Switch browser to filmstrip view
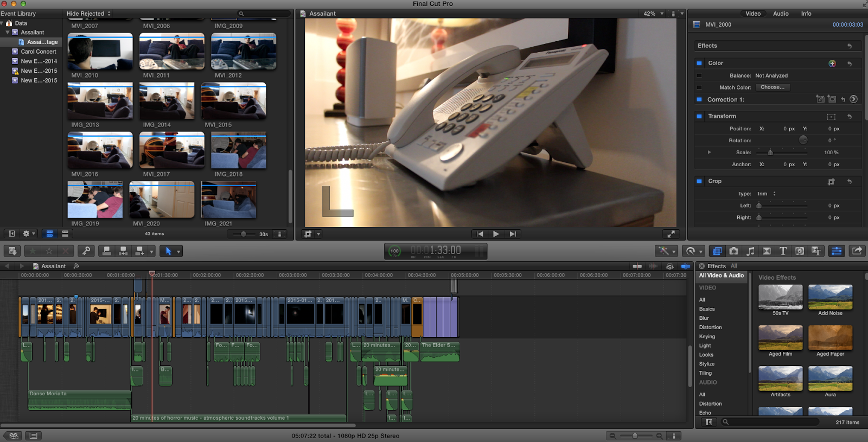Image resolution: width=868 pixels, height=442 pixels. coord(49,234)
